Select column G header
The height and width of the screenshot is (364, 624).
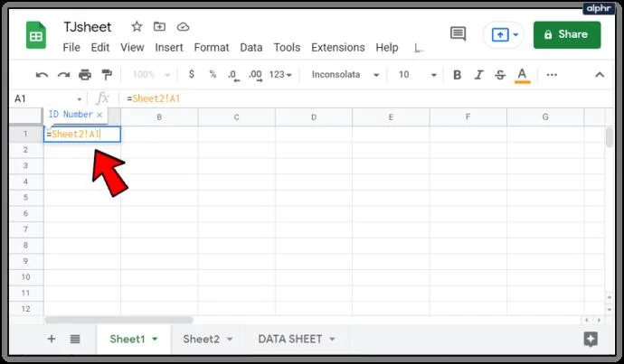tap(545, 117)
